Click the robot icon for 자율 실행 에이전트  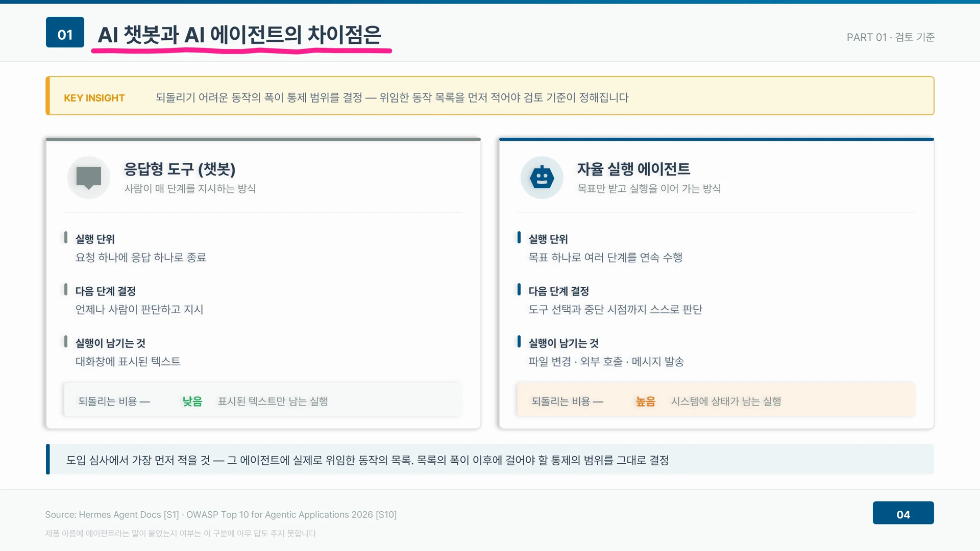[x=542, y=178]
